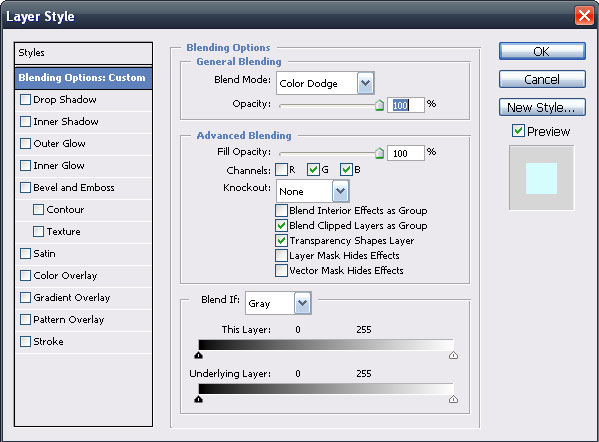Click the style preview thumbnail

click(541, 178)
